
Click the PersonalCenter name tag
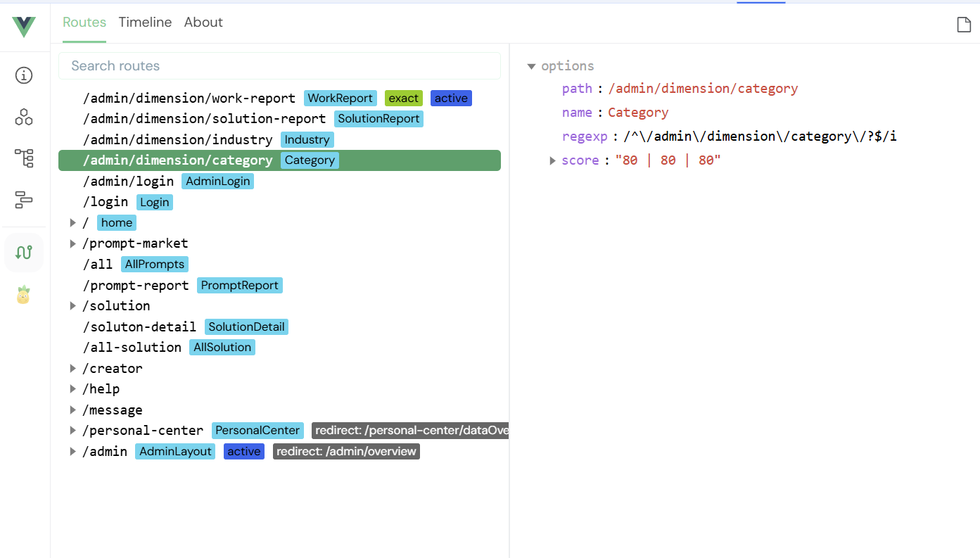257,431
